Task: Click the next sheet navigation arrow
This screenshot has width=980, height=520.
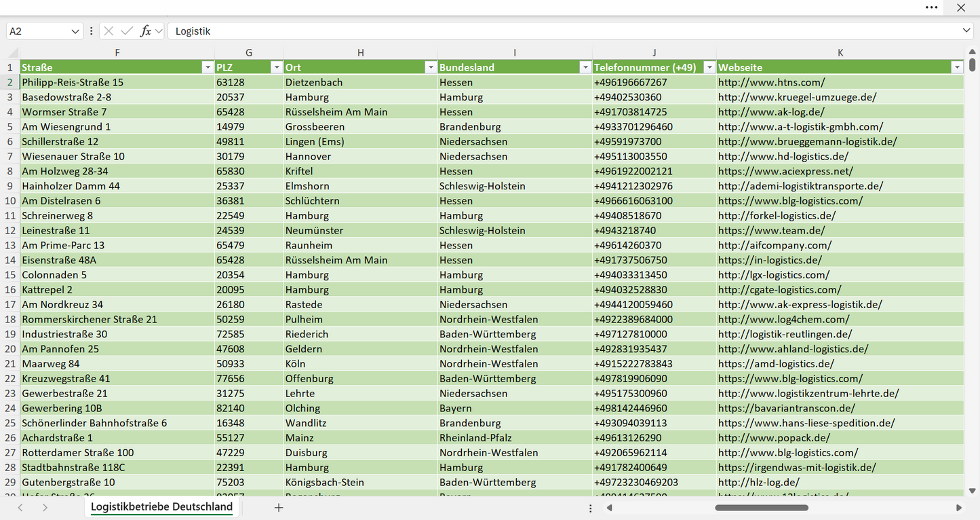Action: 45,508
